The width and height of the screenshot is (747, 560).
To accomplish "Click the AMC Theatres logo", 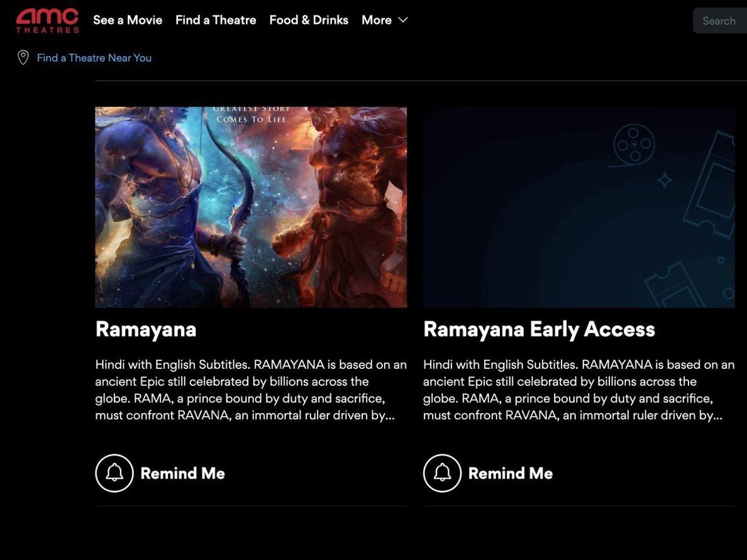I will tap(47, 21).
